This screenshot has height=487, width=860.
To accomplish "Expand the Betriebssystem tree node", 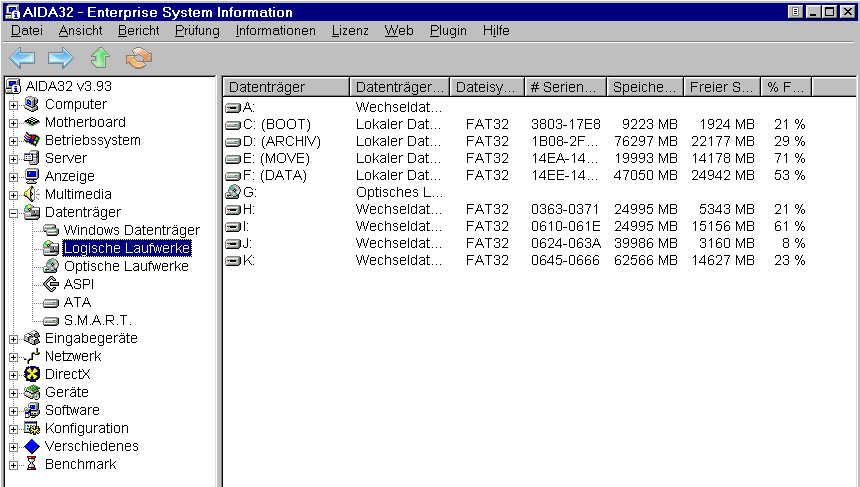I will point(14,140).
